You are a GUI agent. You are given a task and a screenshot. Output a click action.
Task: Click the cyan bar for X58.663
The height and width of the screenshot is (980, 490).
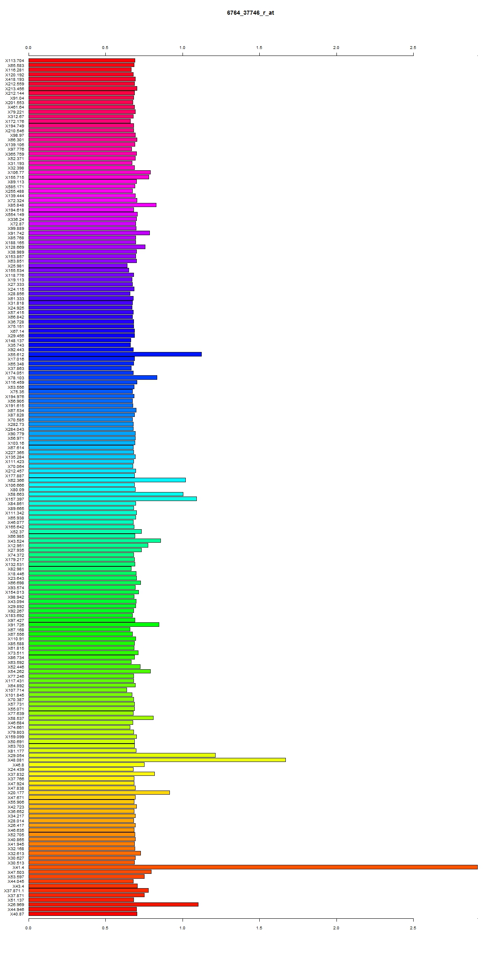106,494
